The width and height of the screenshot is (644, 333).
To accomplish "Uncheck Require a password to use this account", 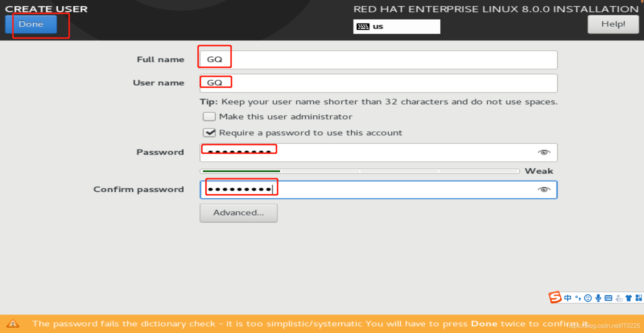I will coord(209,133).
